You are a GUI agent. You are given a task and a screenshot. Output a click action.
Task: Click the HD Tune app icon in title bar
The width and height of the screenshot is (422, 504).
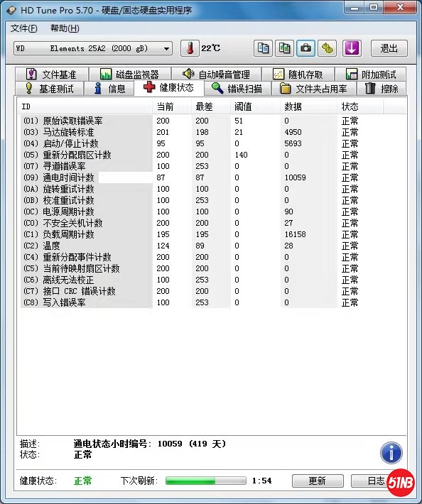11,10
